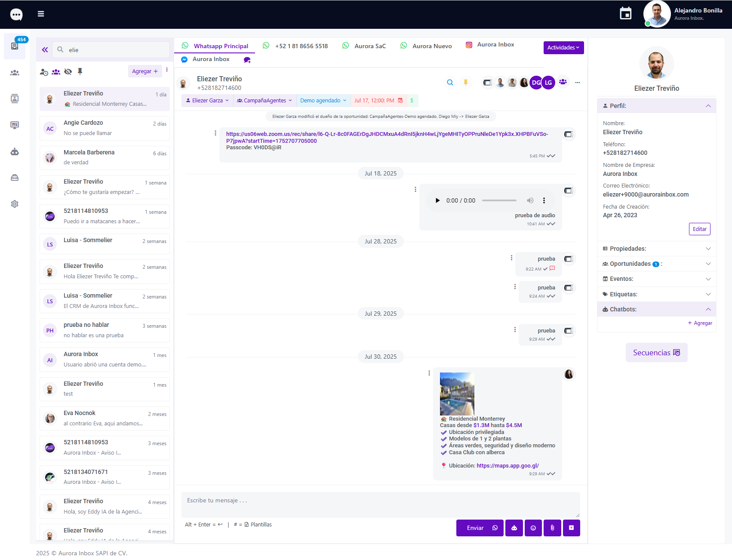Open the chatbot robot sidebar icon
Screen dimensions: 732x560
pos(15,151)
